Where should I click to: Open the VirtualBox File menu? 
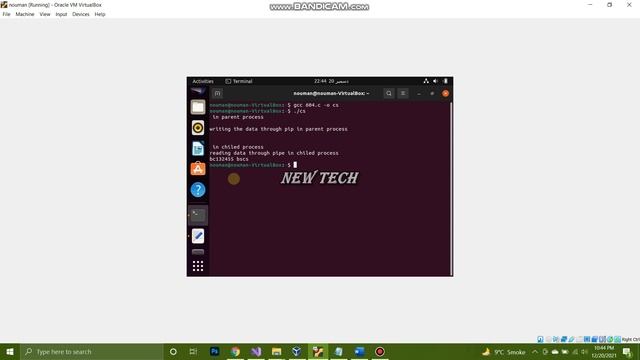[7, 14]
